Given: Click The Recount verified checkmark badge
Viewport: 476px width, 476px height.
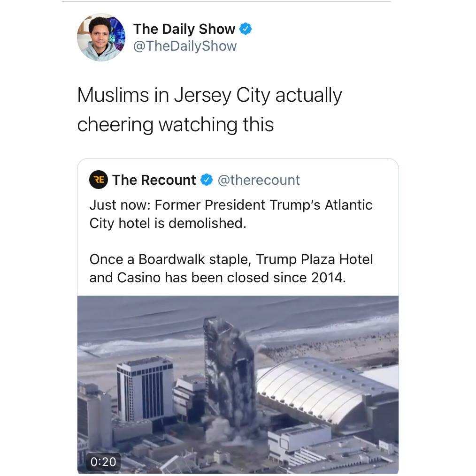Looking at the screenshot, I should tap(207, 180).
